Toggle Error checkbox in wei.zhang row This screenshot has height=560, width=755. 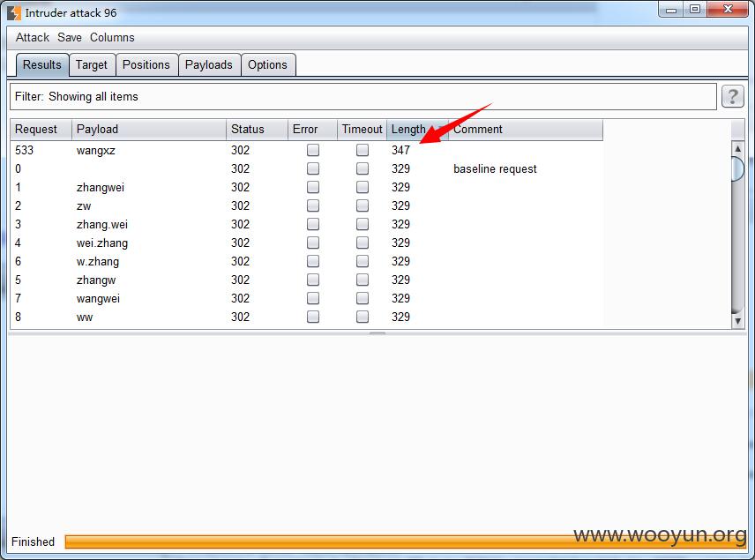pos(313,243)
